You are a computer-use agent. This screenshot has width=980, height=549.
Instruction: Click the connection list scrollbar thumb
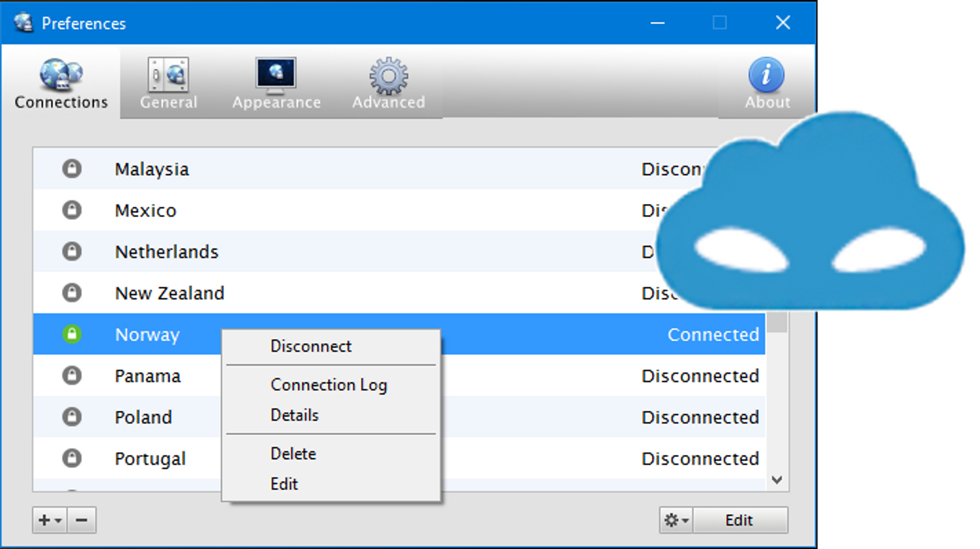[777, 322]
